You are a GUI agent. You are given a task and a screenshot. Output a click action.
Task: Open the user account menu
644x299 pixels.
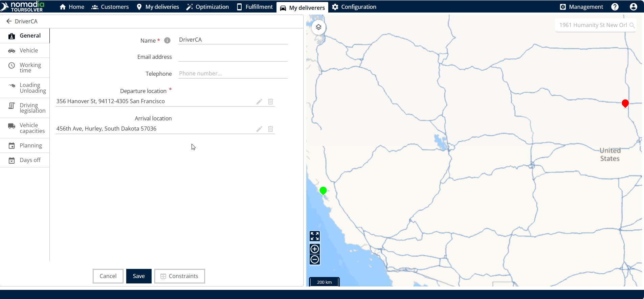[x=633, y=7]
